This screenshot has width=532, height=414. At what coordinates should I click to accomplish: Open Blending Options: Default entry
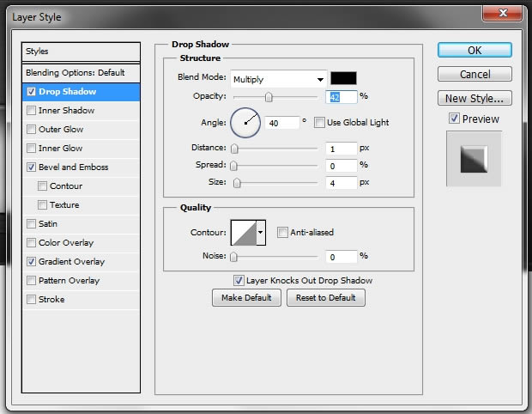(x=82, y=73)
